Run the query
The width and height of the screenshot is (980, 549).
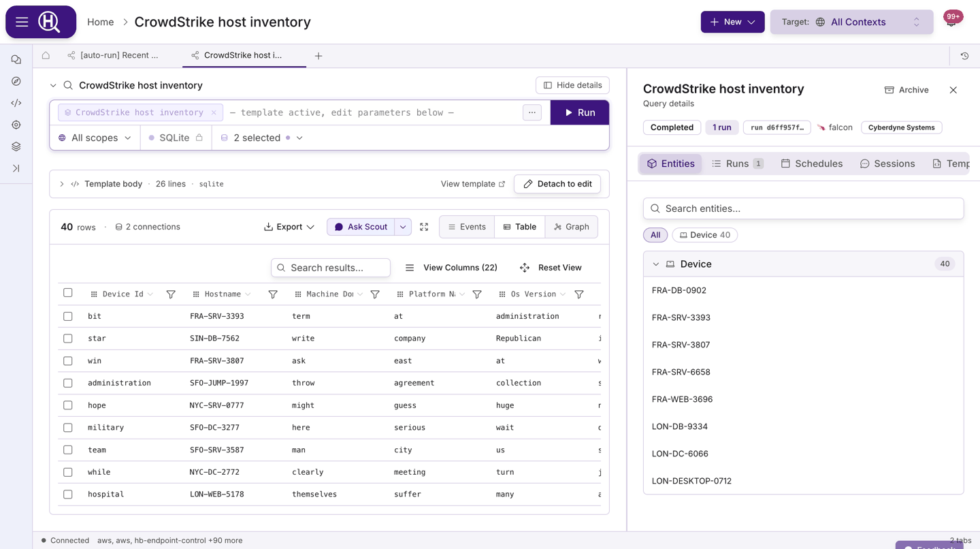(x=580, y=112)
